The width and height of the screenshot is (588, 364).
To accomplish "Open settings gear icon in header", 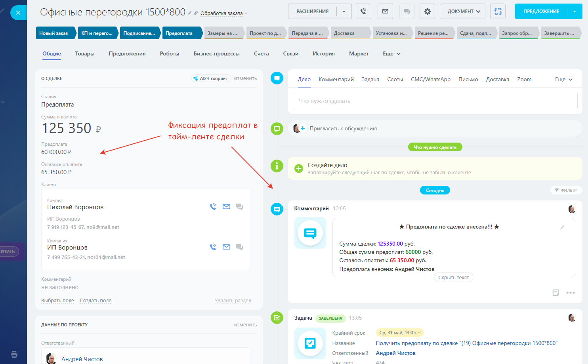I will pos(427,11).
